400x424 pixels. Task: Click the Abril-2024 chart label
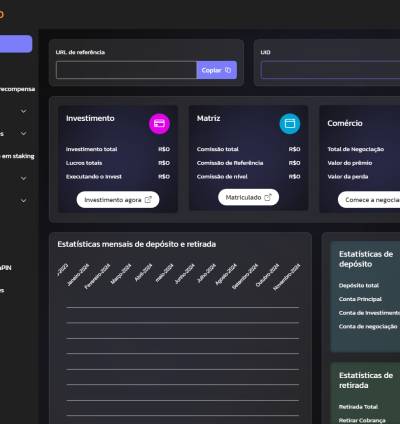[x=144, y=272]
